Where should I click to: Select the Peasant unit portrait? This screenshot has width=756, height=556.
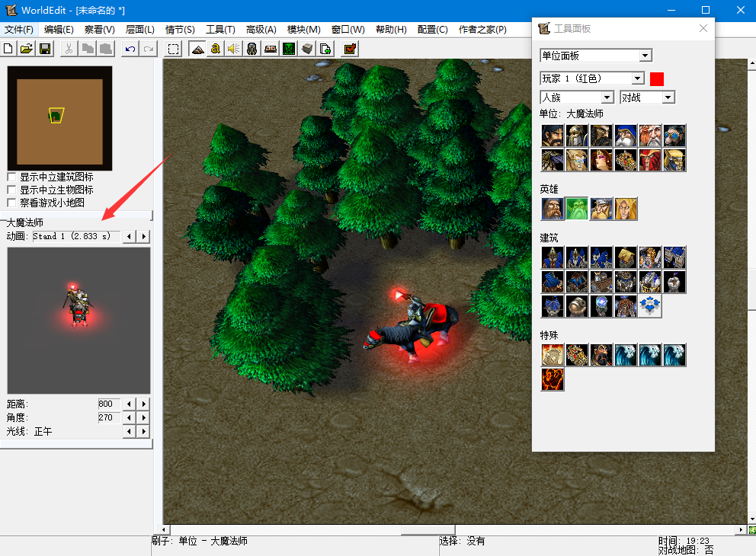553,136
